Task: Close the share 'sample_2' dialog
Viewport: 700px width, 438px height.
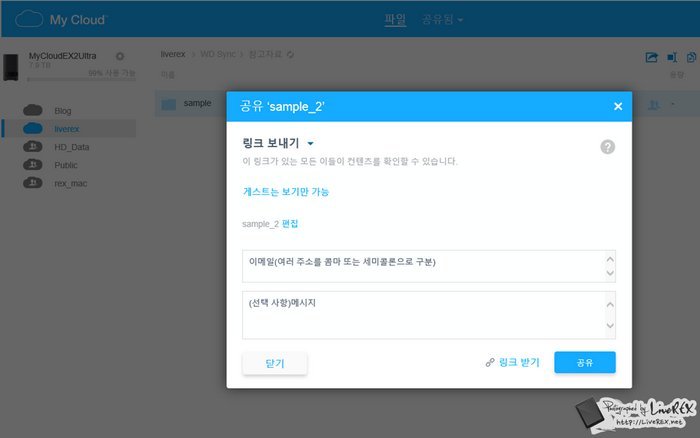Action: pos(618,106)
